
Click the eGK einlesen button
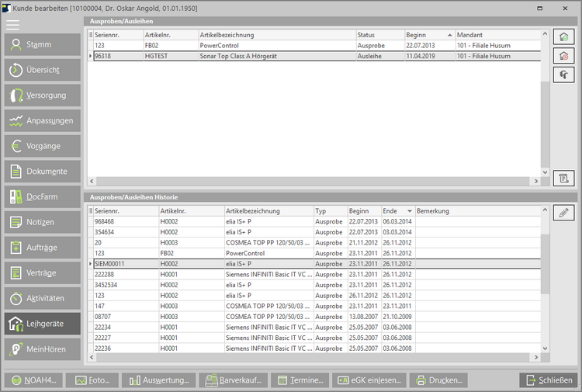pos(367,380)
